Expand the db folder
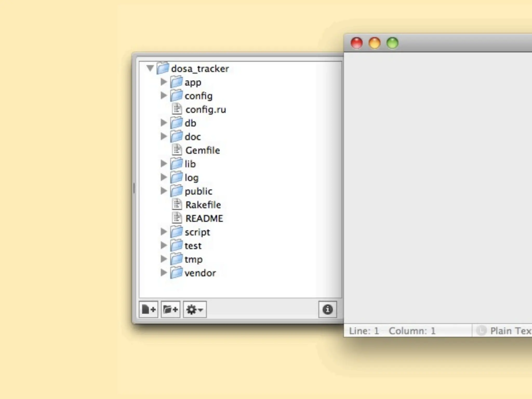 point(164,123)
